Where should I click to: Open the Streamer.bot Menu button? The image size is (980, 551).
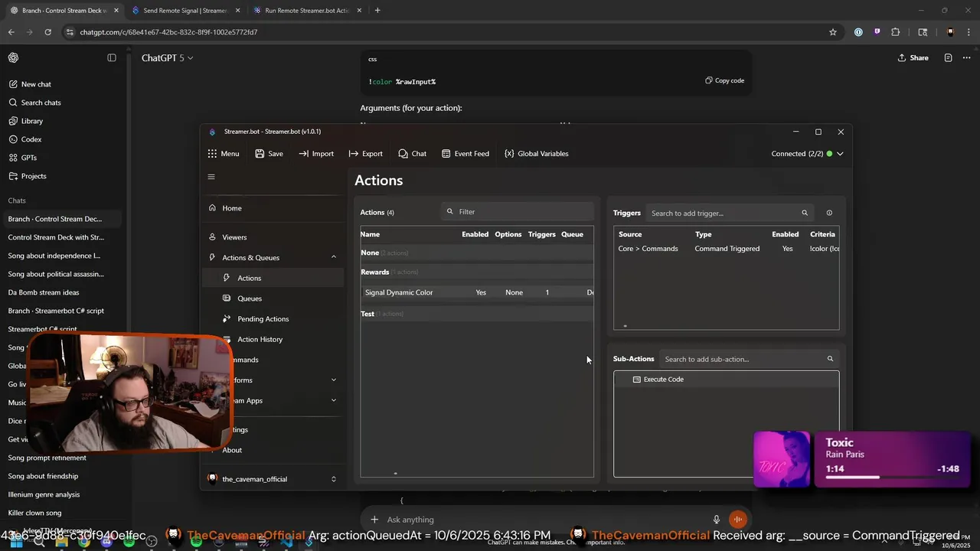[x=223, y=154]
